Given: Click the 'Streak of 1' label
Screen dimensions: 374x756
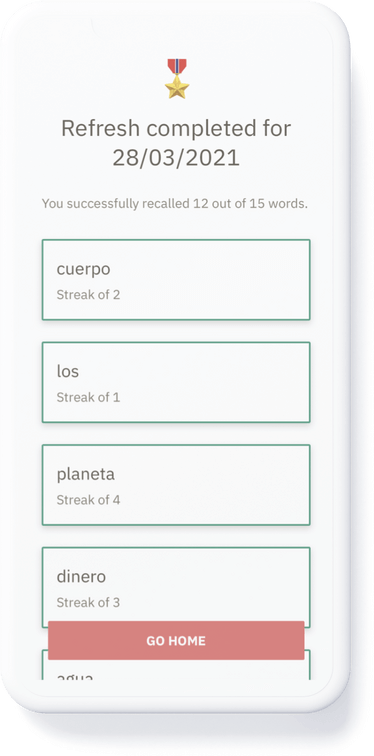Looking at the screenshot, I should pyautogui.click(x=88, y=397).
